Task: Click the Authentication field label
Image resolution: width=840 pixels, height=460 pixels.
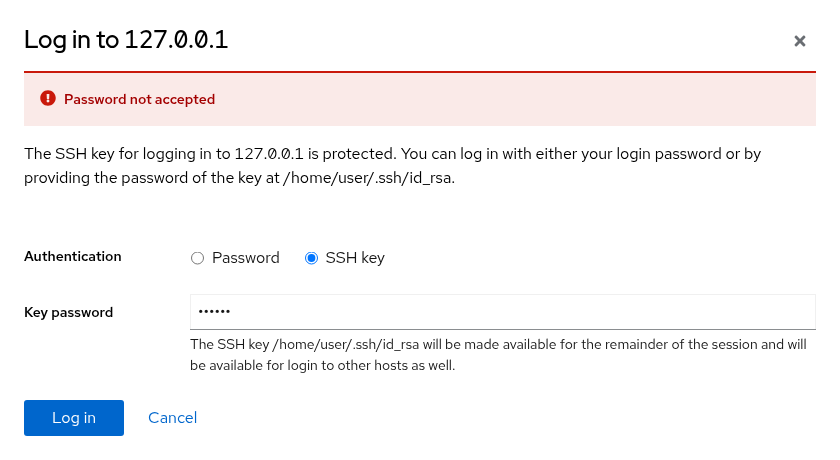Action: point(73,257)
